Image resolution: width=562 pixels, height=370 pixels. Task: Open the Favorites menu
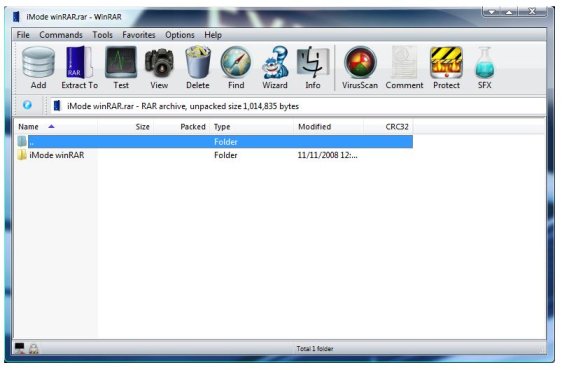pos(139,35)
